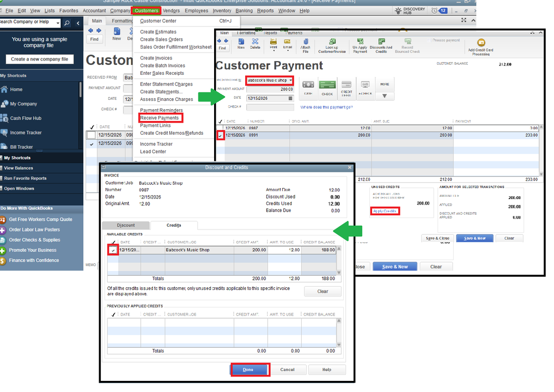Switch to Discount tab in dialog
554x392 pixels.
pos(126,225)
